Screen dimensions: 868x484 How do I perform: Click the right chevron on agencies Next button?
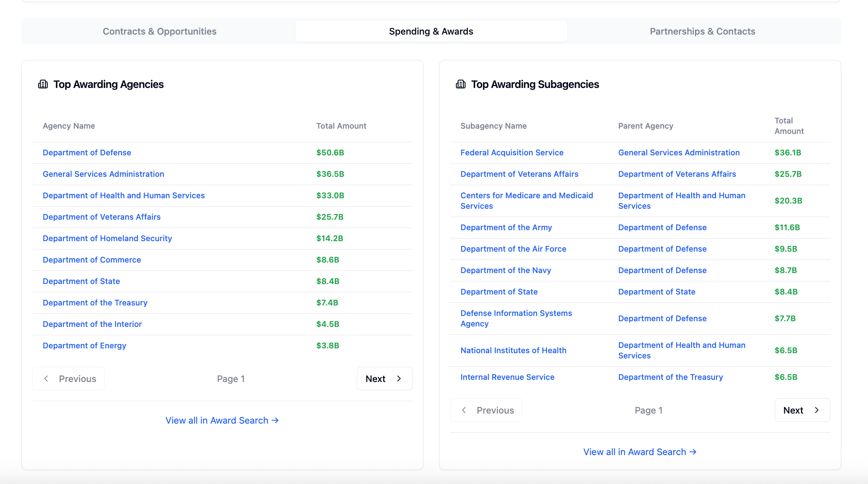pyautogui.click(x=399, y=379)
